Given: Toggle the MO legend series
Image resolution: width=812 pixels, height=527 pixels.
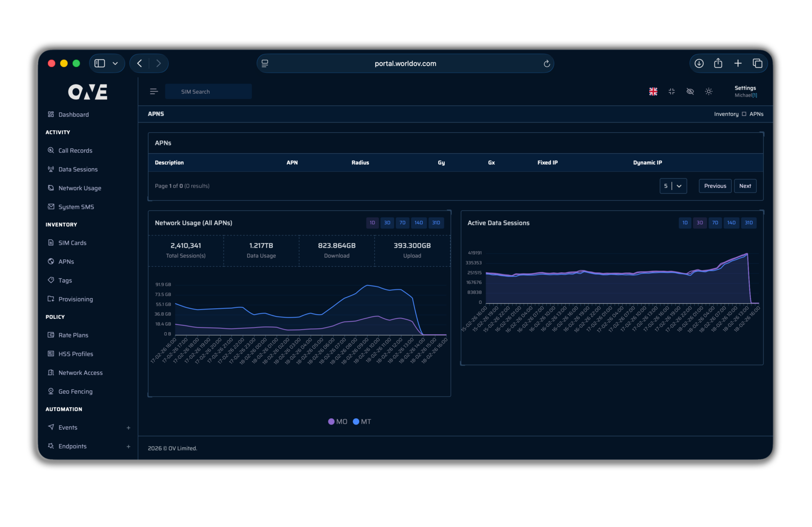Looking at the screenshot, I should coord(337,422).
